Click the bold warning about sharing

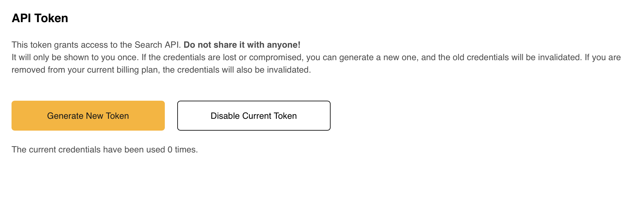pos(242,45)
